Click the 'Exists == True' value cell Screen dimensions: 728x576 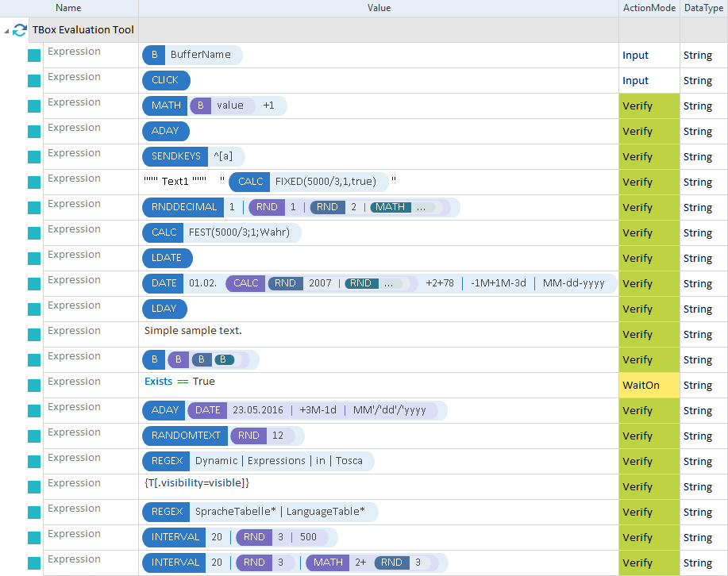pyautogui.click(x=179, y=382)
